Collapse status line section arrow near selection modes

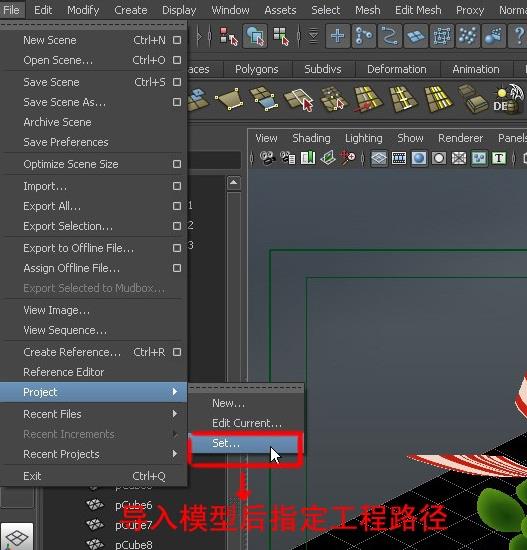(199, 36)
